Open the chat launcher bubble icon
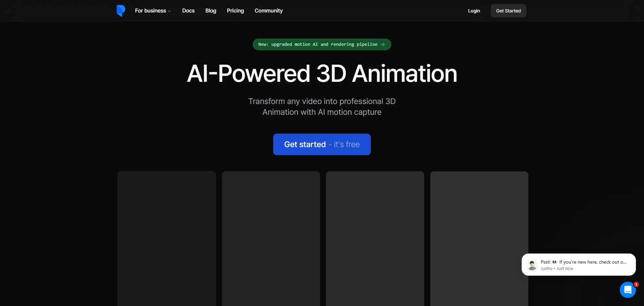 pyautogui.click(x=627, y=290)
